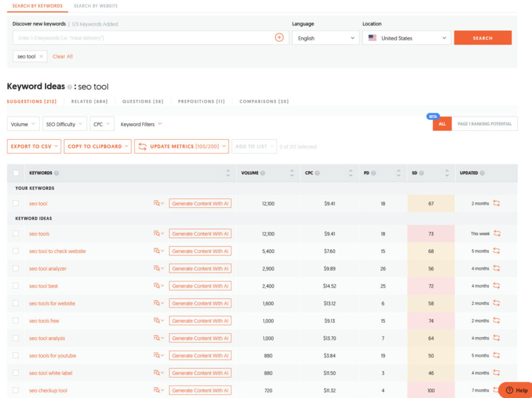The height and width of the screenshot is (398, 532).
Task: Open the 'seo tools for youtube' keyword link
Action: tap(52, 355)
